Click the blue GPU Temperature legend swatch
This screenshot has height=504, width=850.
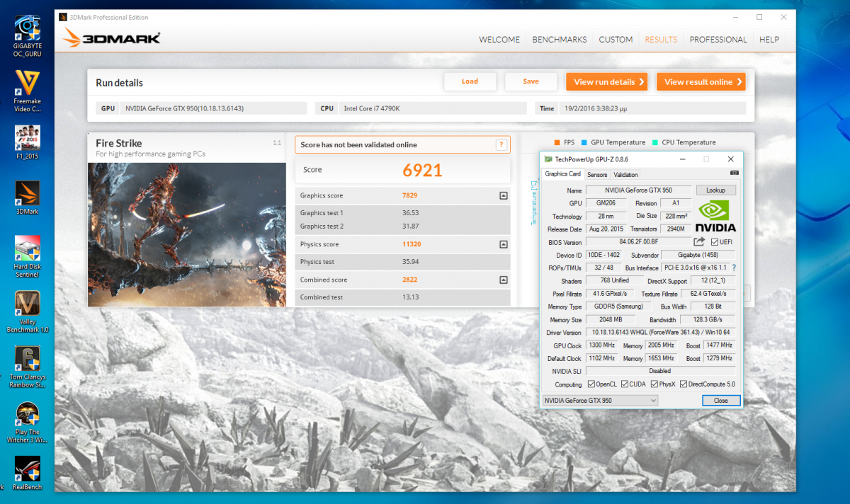[x=584, y=142]
